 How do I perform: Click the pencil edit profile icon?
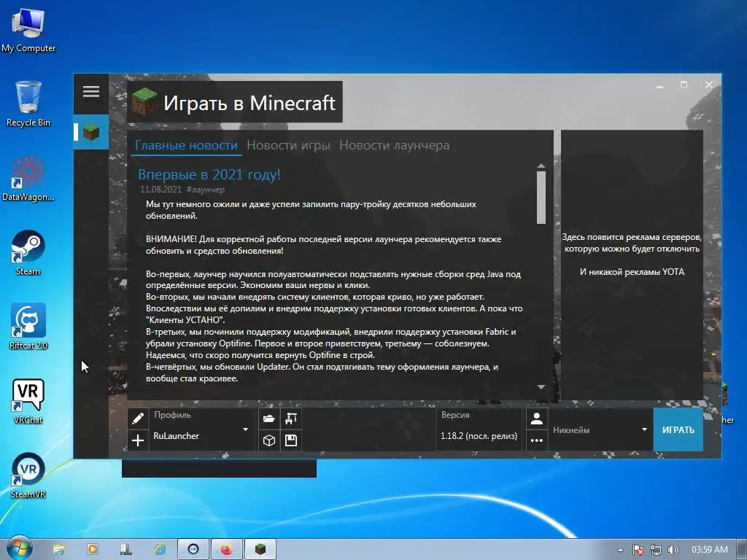[138, 419]
